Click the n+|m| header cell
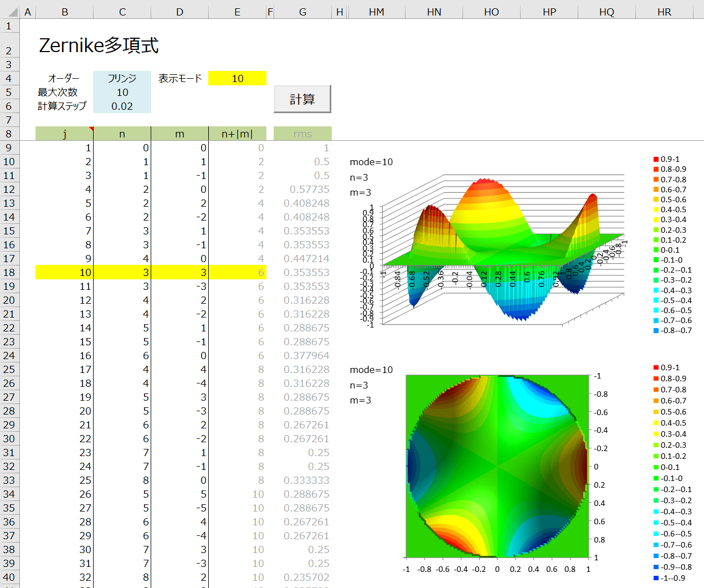704x588 pixels. click(x=237, y=134)
